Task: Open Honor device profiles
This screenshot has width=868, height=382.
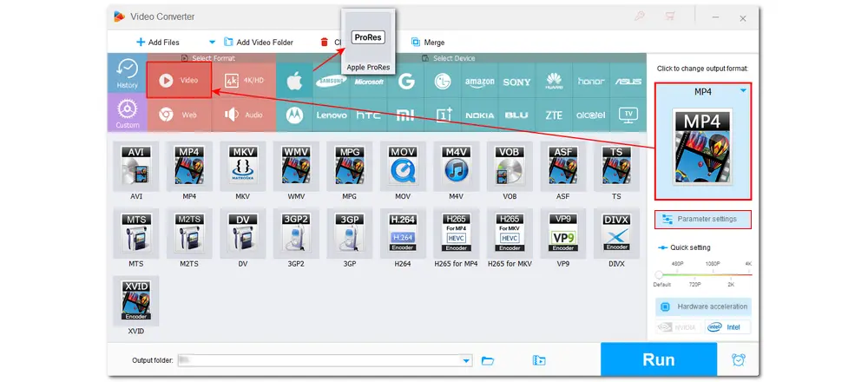Action: pyautogui.click(x=591, y=81)
